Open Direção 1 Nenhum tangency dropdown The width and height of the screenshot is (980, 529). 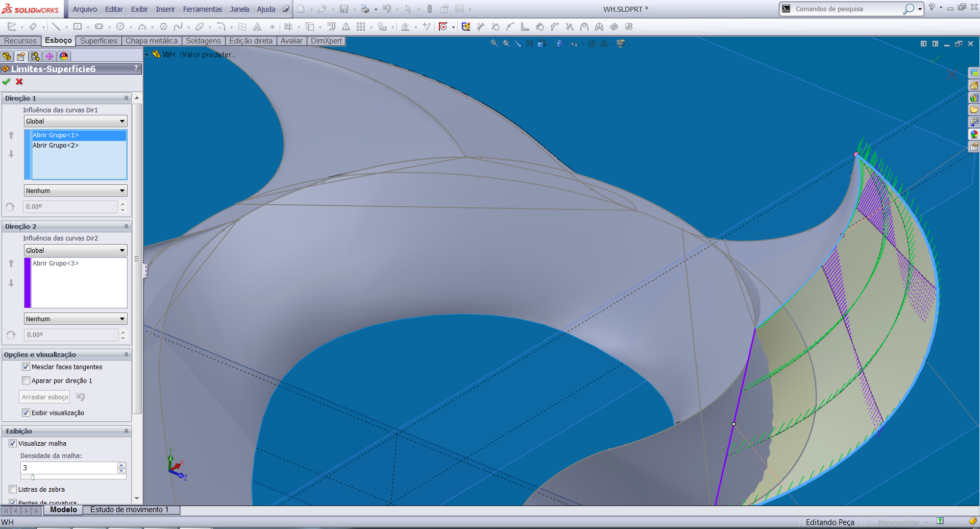click(76, 190)
